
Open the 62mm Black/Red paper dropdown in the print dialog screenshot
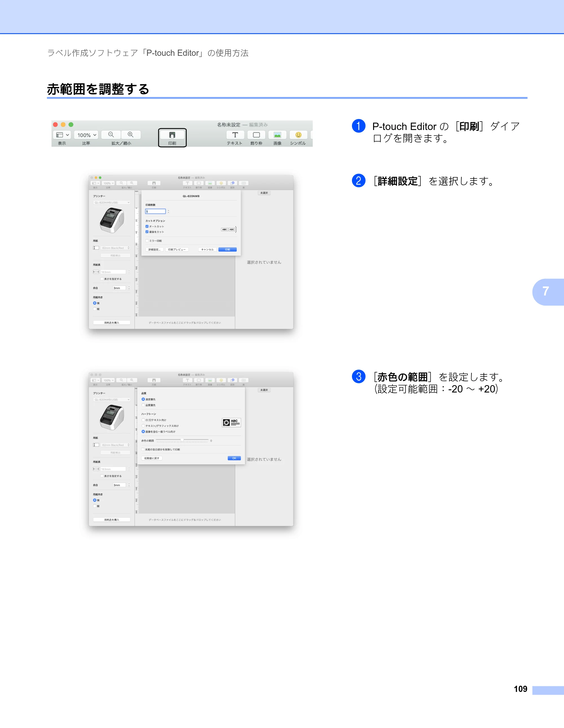click(x=115, y=248)
